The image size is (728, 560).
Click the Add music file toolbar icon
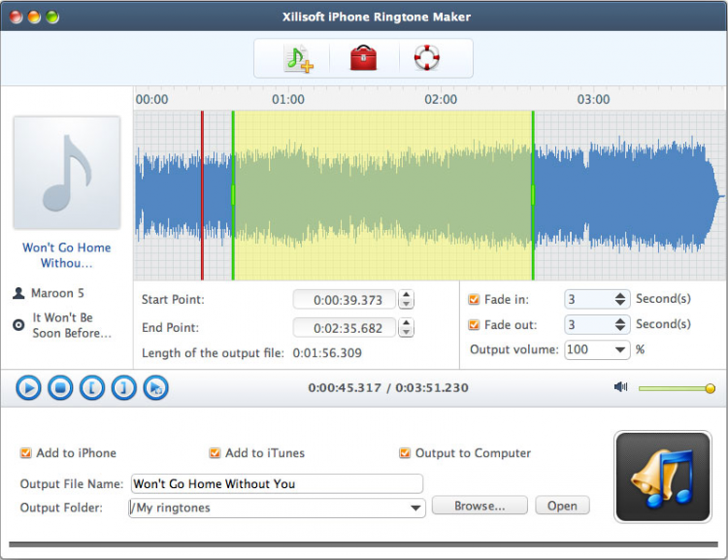coord(298,58)
